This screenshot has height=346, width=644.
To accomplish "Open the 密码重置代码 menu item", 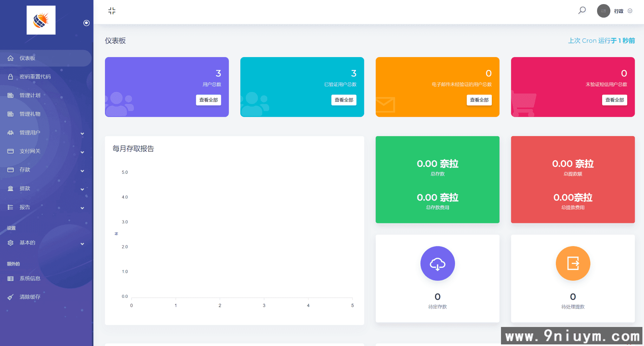I will pos(46,77).
